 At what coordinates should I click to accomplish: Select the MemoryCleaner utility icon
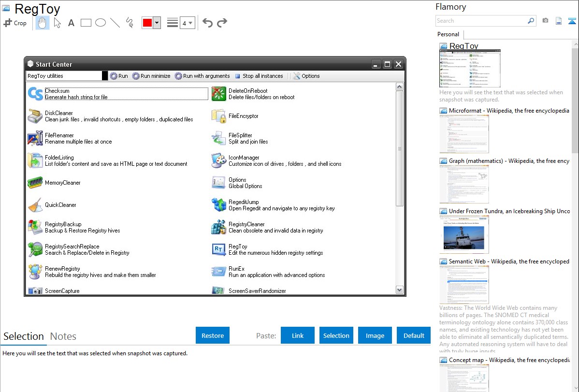pyautogui.click(x=35, y=183)
